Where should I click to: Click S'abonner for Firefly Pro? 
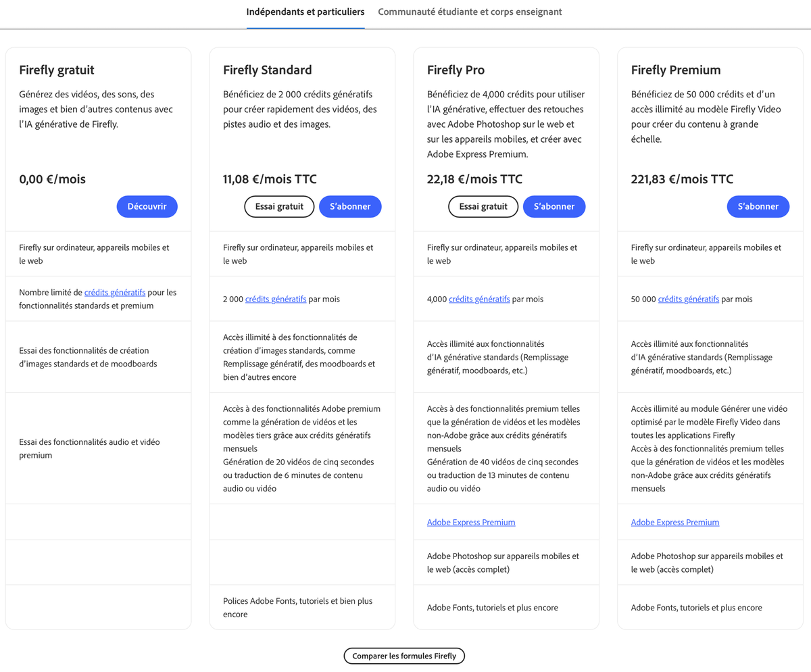[x=554, y=206]
